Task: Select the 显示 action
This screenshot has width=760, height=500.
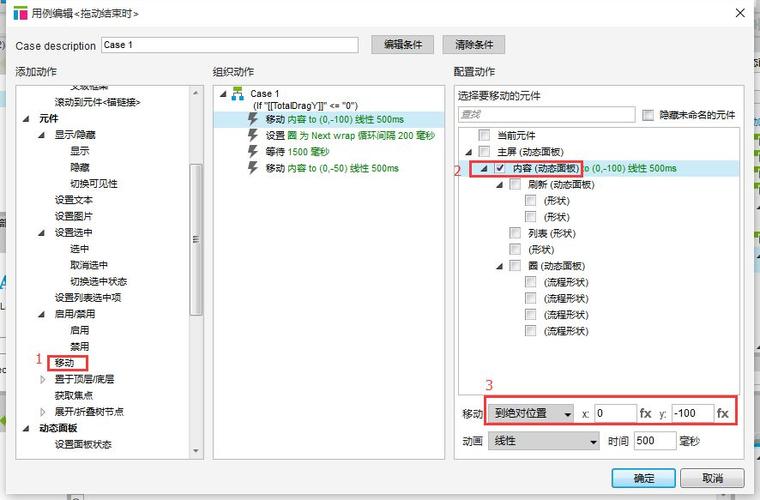Action: tap(79, 151)
